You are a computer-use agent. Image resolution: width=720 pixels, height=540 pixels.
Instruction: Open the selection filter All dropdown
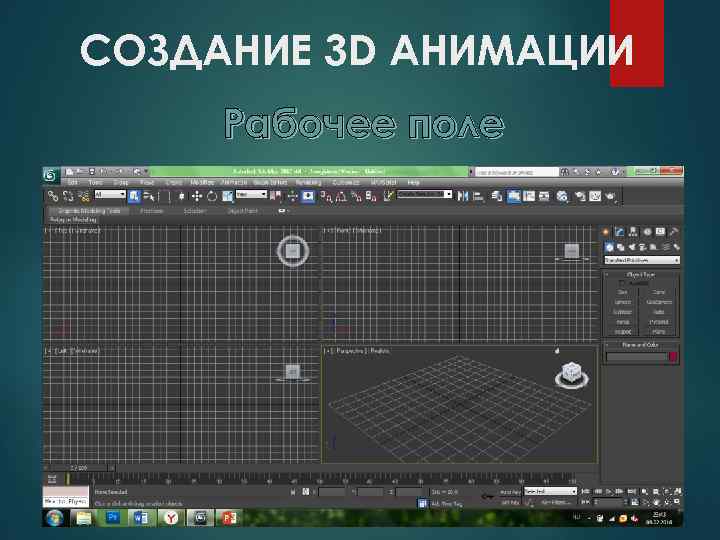coord(110,194)
